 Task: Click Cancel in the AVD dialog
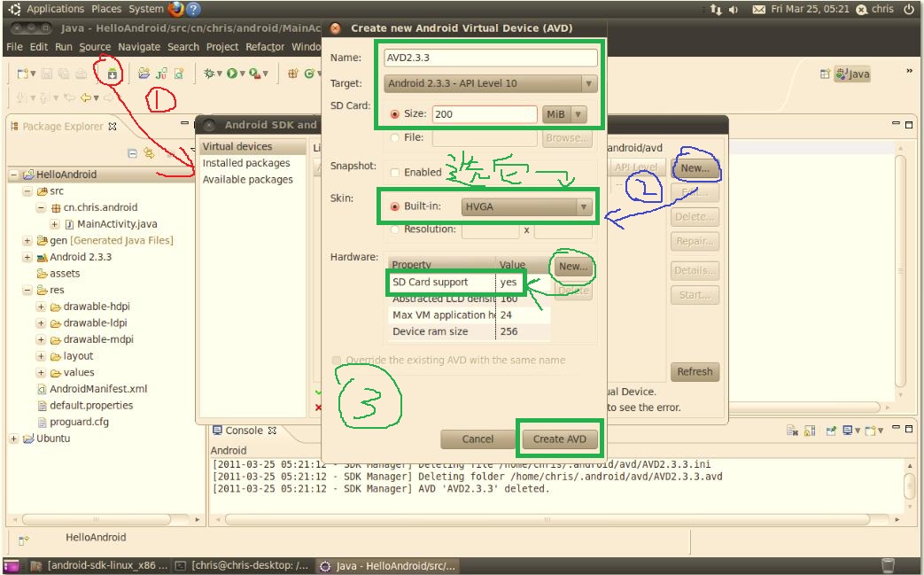pos(478,439)
